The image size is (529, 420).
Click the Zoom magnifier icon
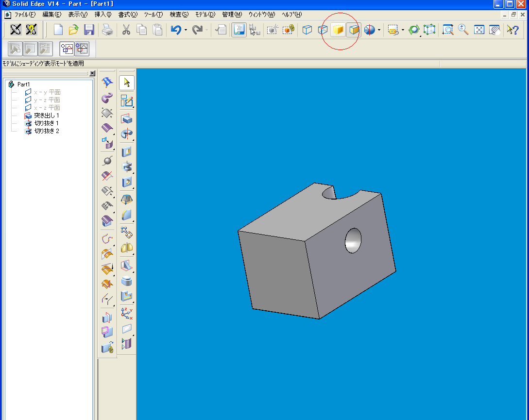(x=463, y=30)
